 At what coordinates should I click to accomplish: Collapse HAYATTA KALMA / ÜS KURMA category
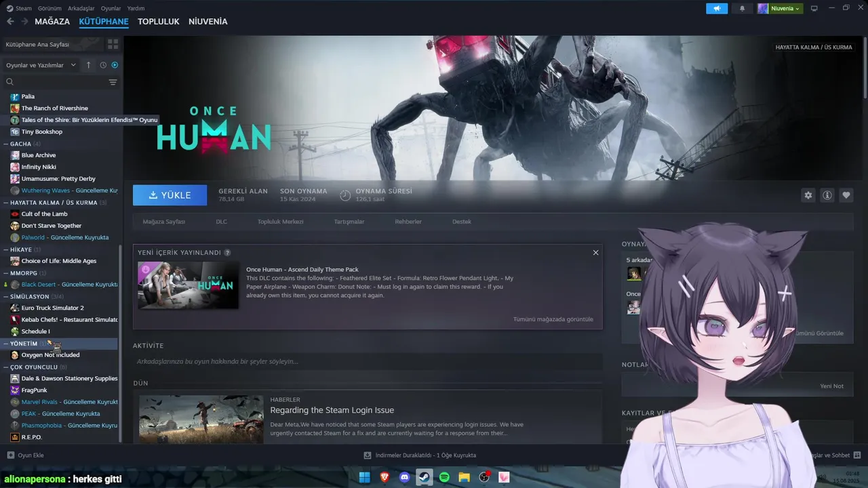click(x=6, y=203)
